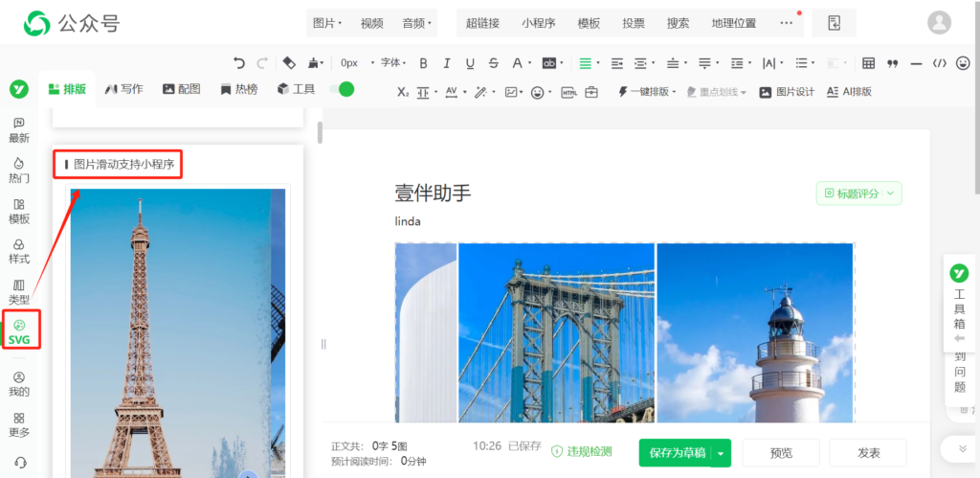
Task: Toggle strikethrough formatting
Action: [x=494, y=63]
